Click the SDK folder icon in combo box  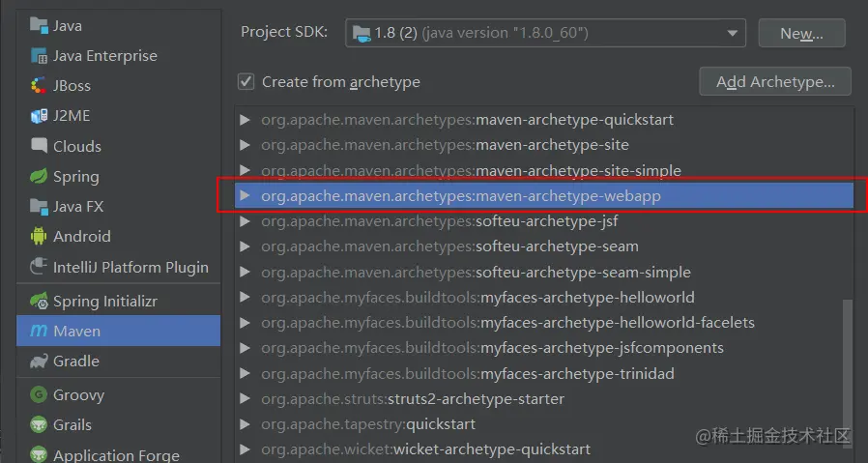[362, 33]
